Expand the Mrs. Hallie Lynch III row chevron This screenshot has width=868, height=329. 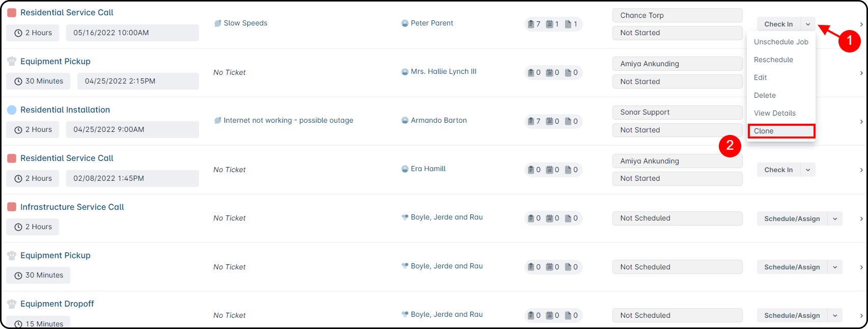[861, 73]
